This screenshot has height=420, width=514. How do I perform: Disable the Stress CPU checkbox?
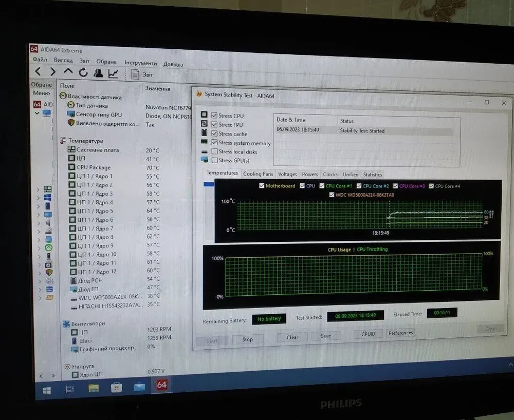[x=215, y=116]
